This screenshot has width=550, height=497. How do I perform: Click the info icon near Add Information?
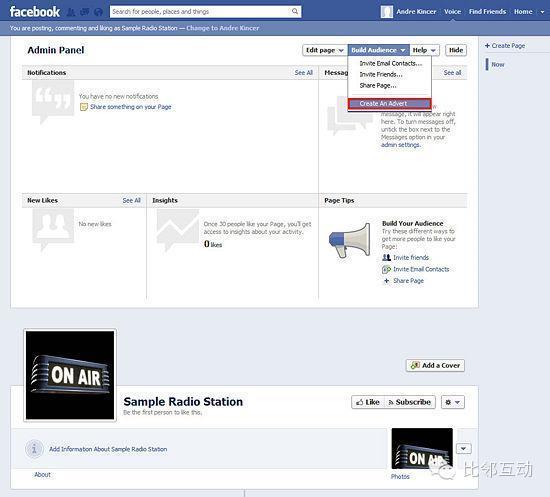34,449
